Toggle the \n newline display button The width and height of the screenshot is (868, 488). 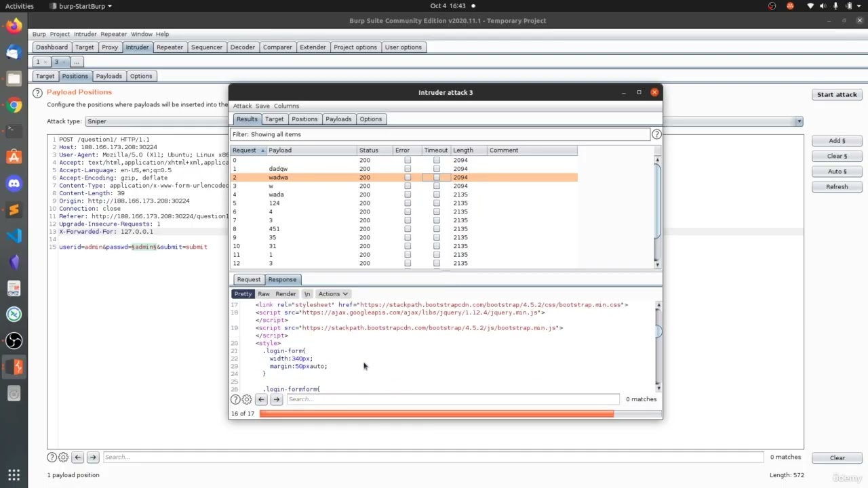(307, 294)
